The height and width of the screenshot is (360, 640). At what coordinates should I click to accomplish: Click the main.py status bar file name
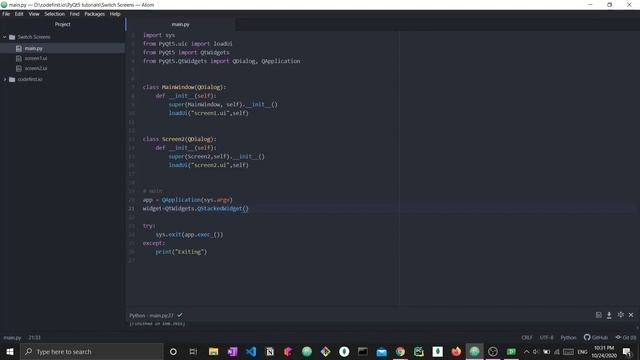pyautogui.click(x=12, y=338)
